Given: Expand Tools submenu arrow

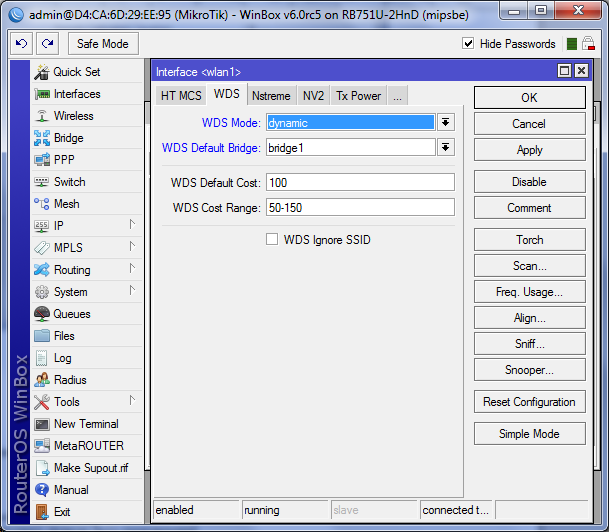Looking at the screenshot, I should (132, 400).
